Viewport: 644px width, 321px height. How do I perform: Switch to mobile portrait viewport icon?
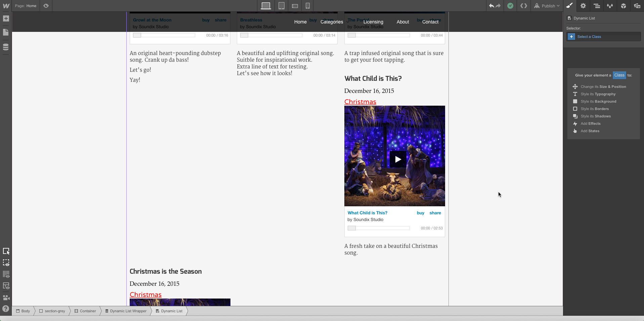(308, 6)
